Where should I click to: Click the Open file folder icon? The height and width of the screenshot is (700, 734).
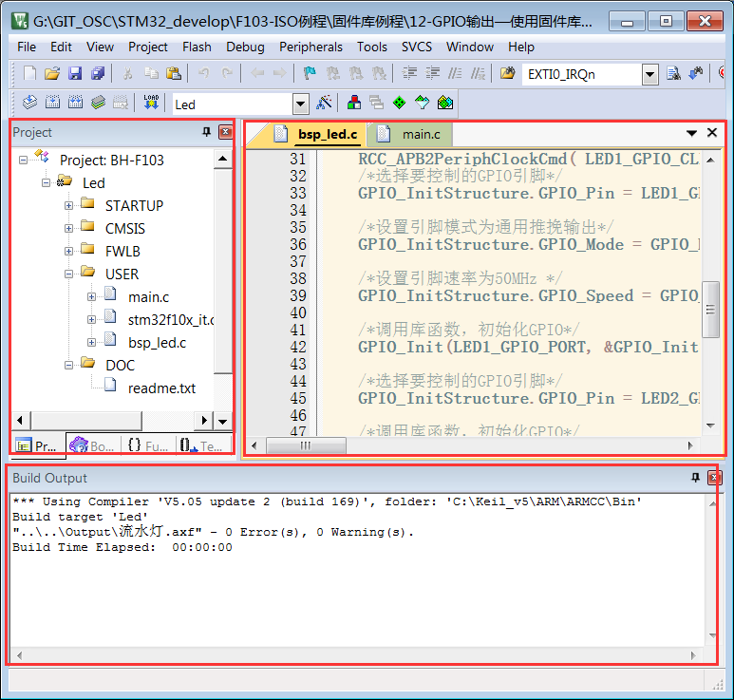point(52,74)
